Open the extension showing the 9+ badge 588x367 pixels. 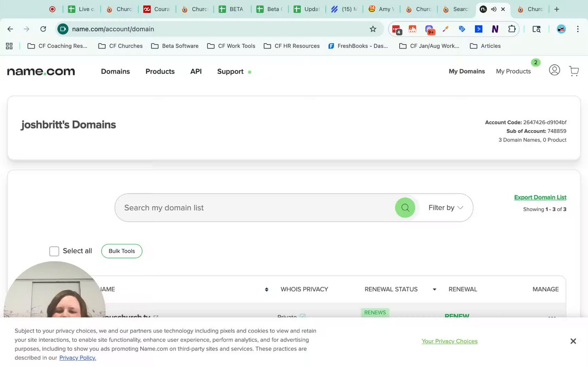coord(430,29)
